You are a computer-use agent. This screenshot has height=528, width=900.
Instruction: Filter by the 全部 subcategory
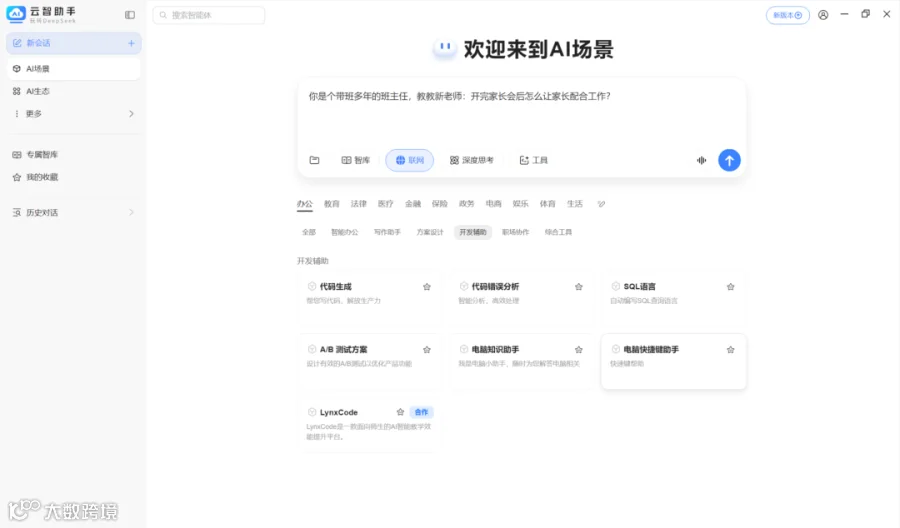(309, 232)
